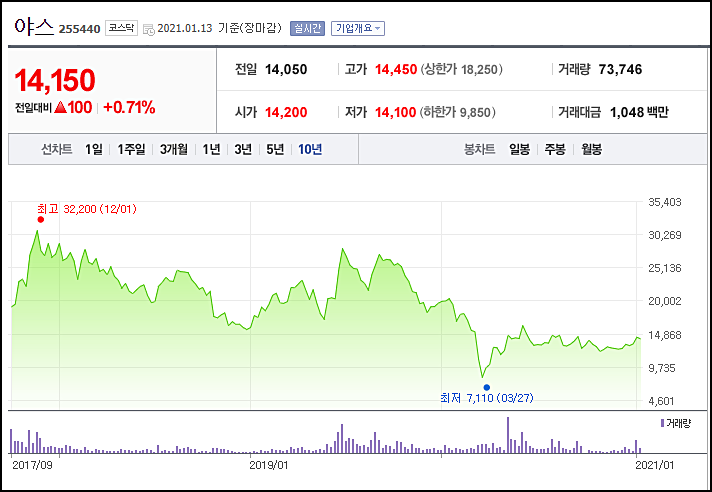Viewport: 712px width, 492px height.
Task: Toggle the 실시간 real-time button
Action: coord(307,28)
